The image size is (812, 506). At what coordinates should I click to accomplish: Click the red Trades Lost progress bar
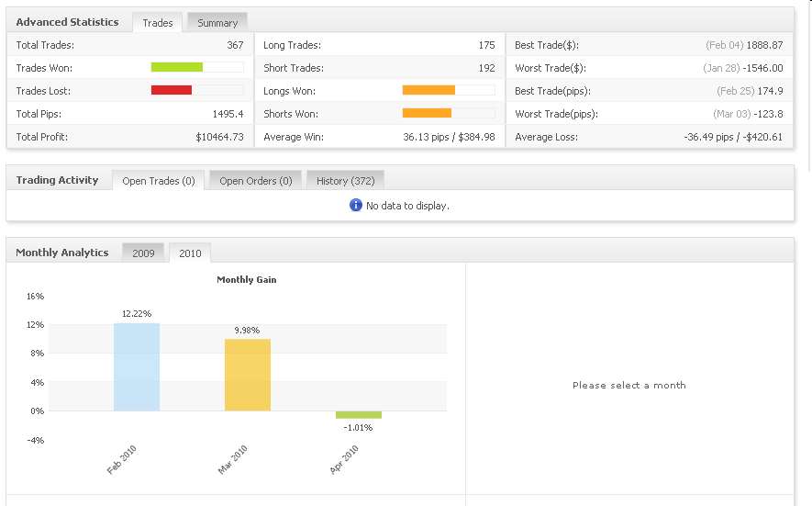click(x=171, y=90)
